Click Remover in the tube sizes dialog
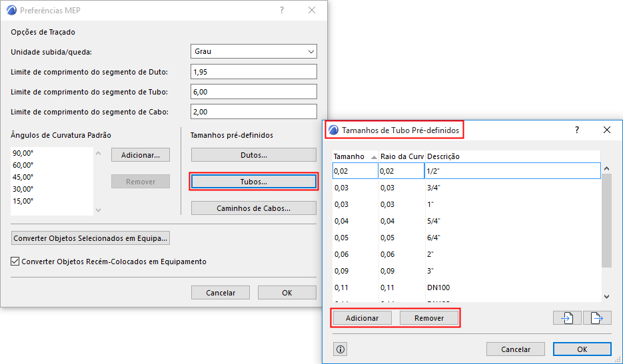 click(429, 318)
